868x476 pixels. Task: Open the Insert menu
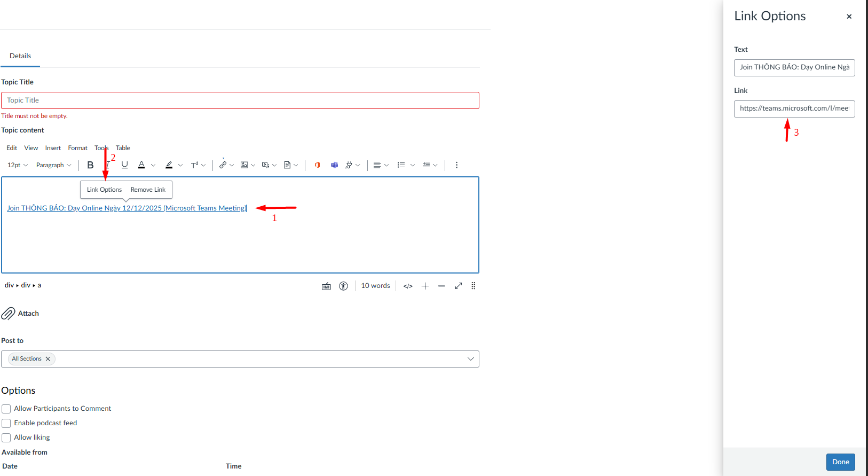pos(53,148)
